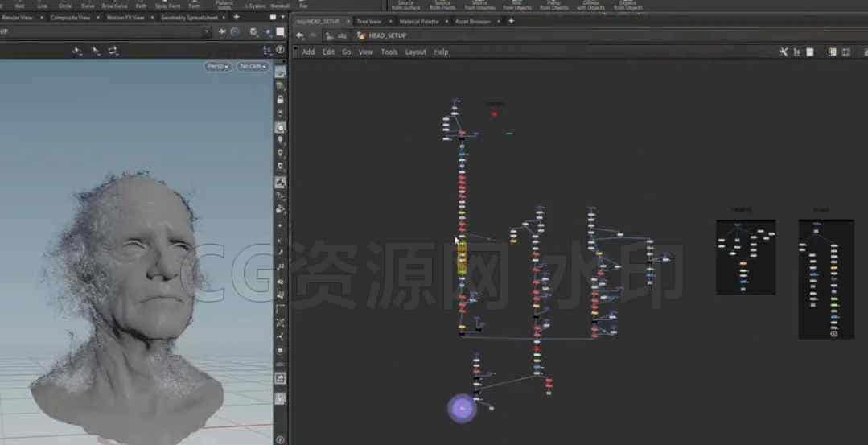Image resolution: width=868 pixels, height=445 pixels.
Task: Open the Layout menu in the network editor
Action: (416, 52)
